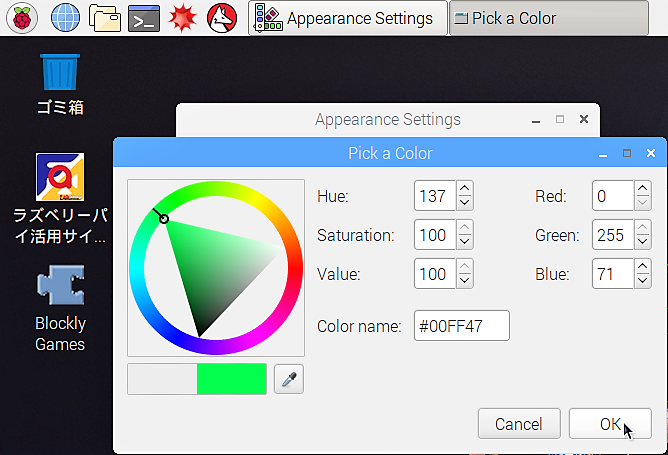Open Wolfram wolf icon in taskbar

tap(222, 18)
